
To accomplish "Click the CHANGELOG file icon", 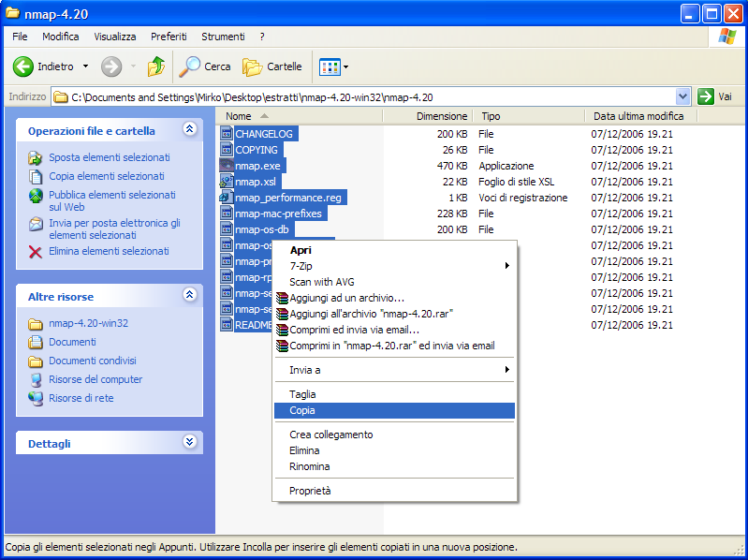I will point(227,134).
